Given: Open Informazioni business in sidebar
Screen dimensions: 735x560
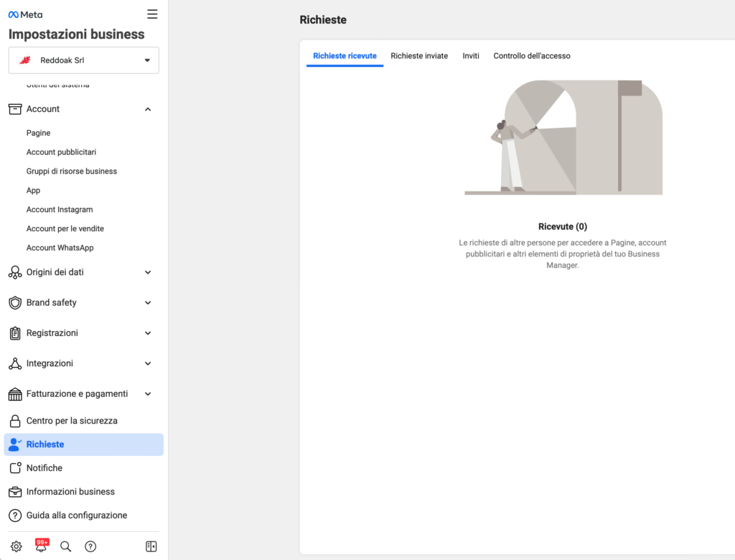Looking at the screenshot, I should (70, 492).
